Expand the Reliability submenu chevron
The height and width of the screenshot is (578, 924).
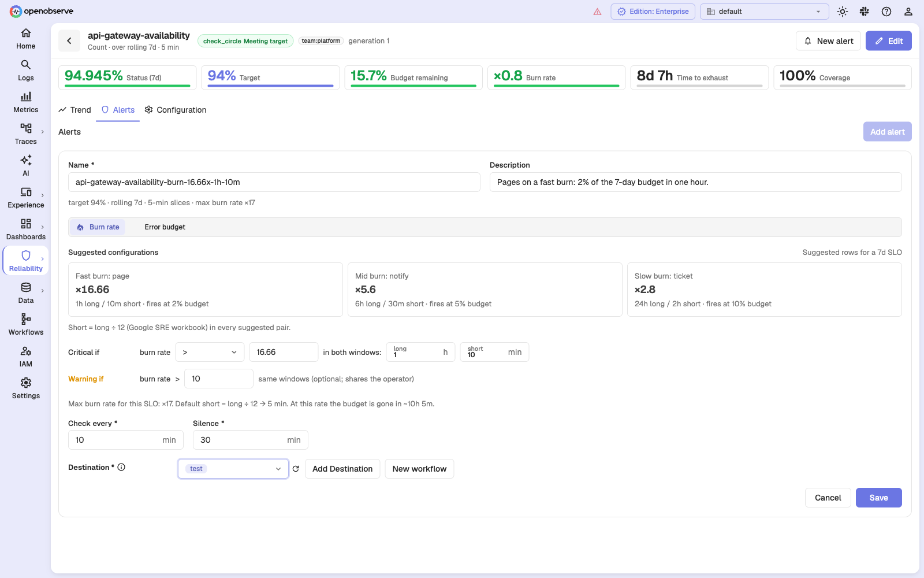pyautogui.click(x=43, y=259)
